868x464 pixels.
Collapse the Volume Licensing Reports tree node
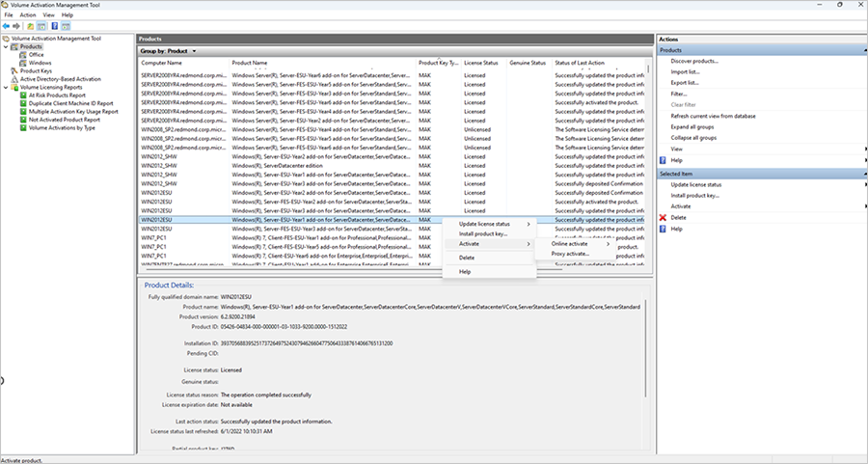(x=6, y=88)
